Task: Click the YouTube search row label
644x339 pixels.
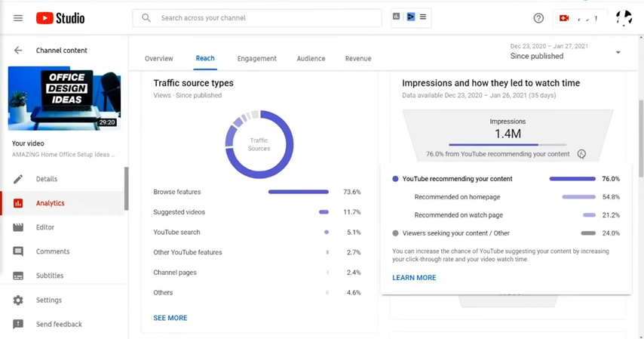Action: [176, 232]
